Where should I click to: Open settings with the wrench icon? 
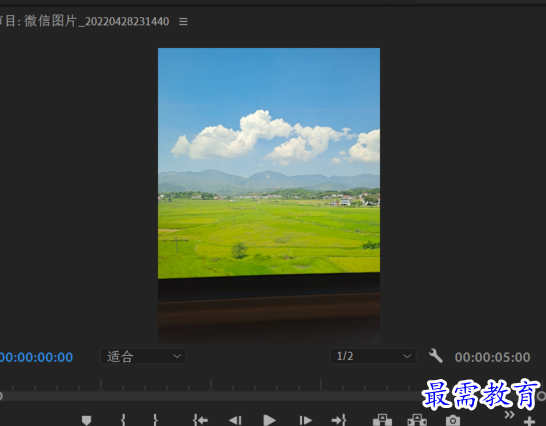point(435,356)
